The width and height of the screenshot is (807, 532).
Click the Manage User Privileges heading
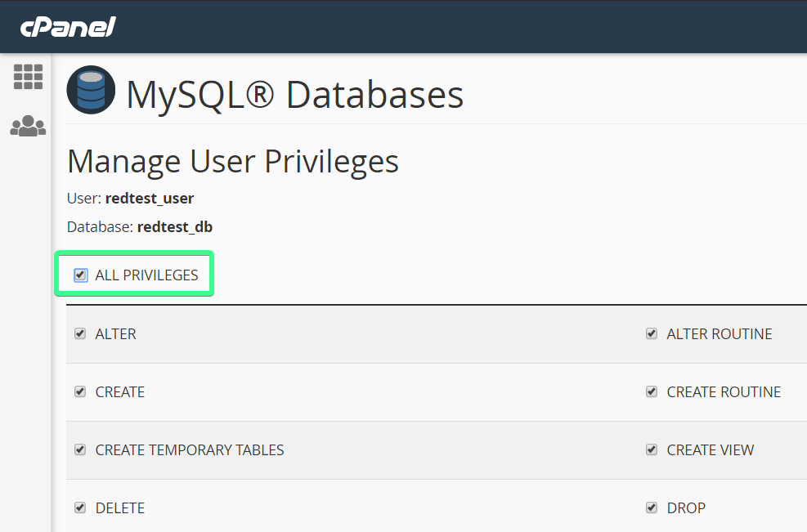(x=233, y=161)
